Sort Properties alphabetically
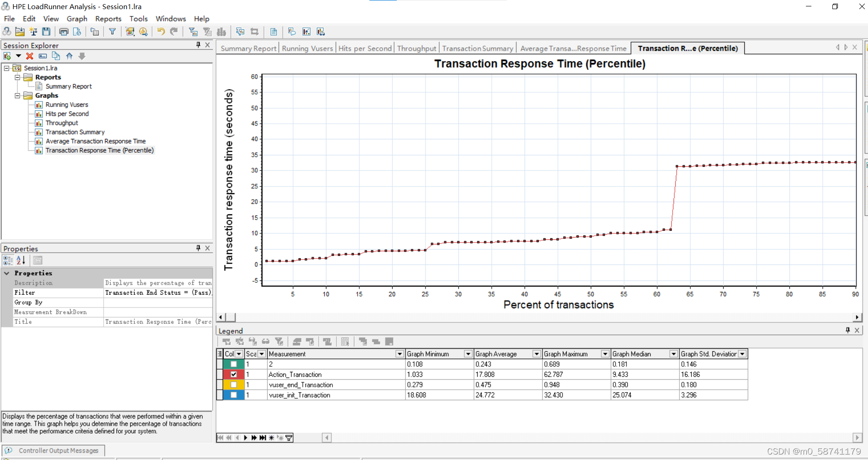 (21, 260)
